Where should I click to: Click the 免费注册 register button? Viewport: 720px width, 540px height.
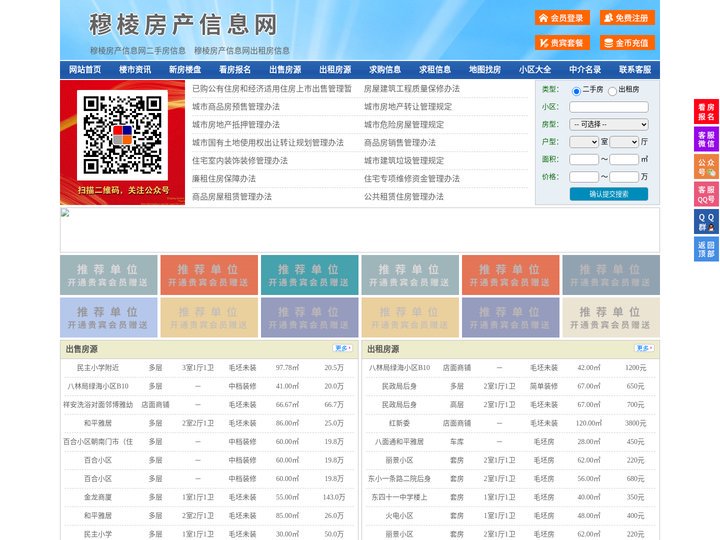tap(627, 18)
